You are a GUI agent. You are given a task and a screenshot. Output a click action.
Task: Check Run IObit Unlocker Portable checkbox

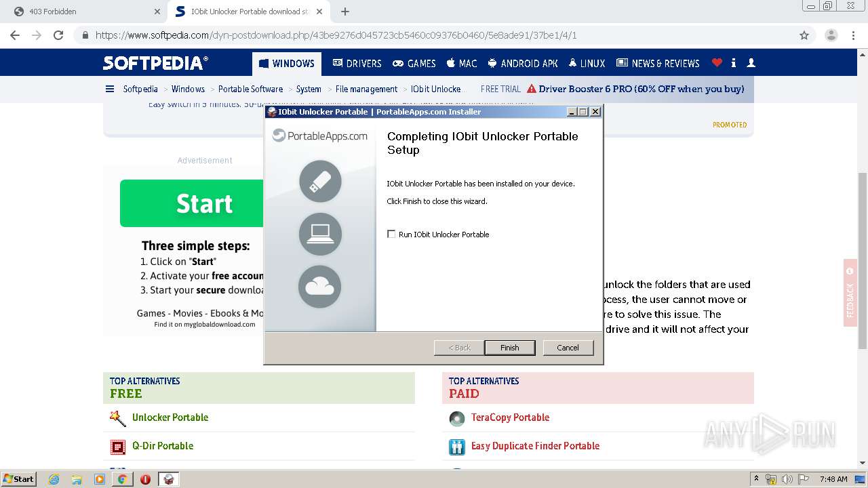coord(391,234)
